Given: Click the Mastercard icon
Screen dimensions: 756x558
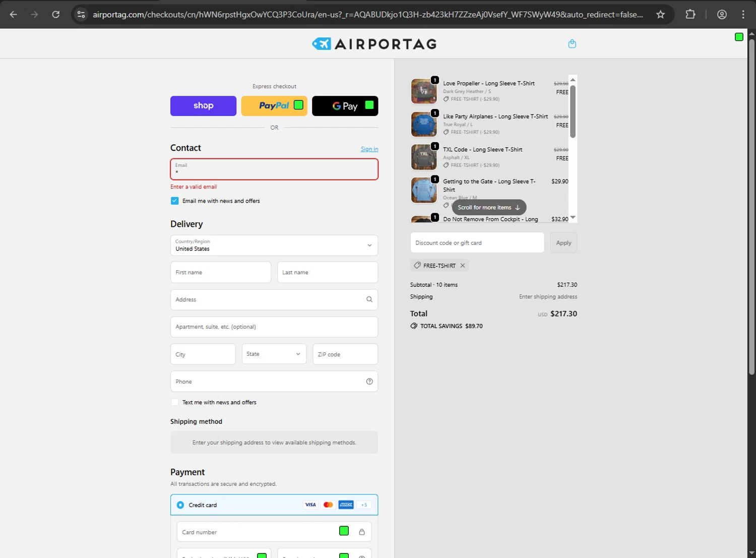Looking at the screenshot, I should coord(328,505).
